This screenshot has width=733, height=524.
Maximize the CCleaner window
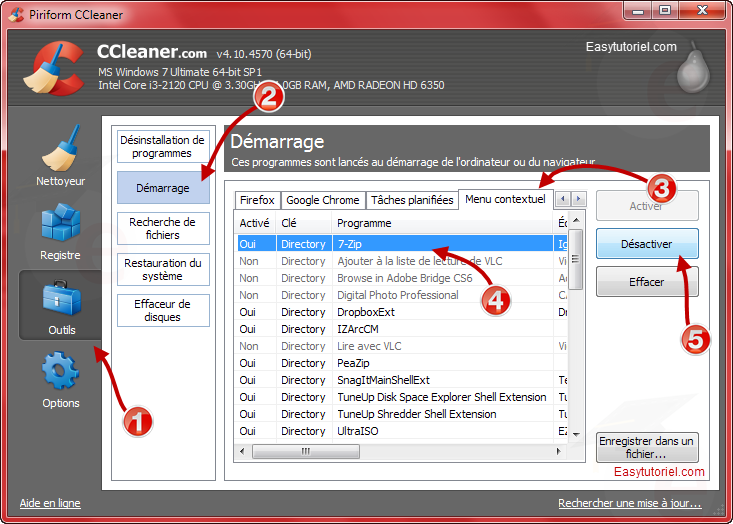pyautogui.click(x=665, y=10)
